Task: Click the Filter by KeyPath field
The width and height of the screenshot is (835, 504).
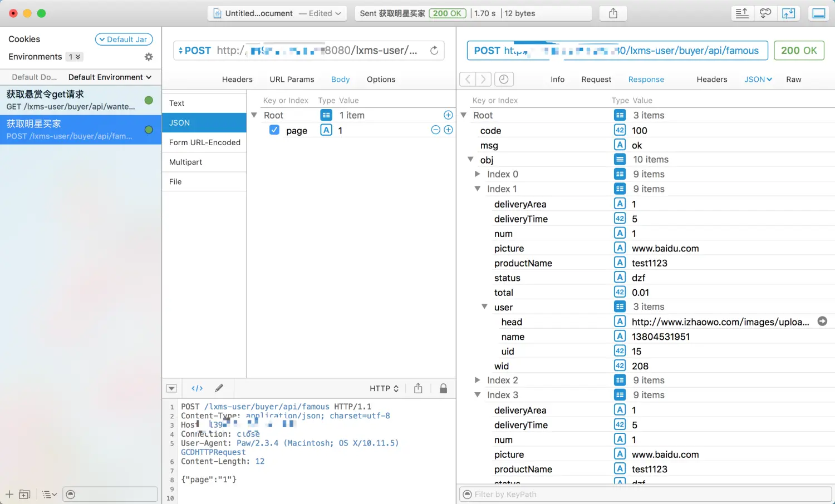Action: [x=645, y=494]
